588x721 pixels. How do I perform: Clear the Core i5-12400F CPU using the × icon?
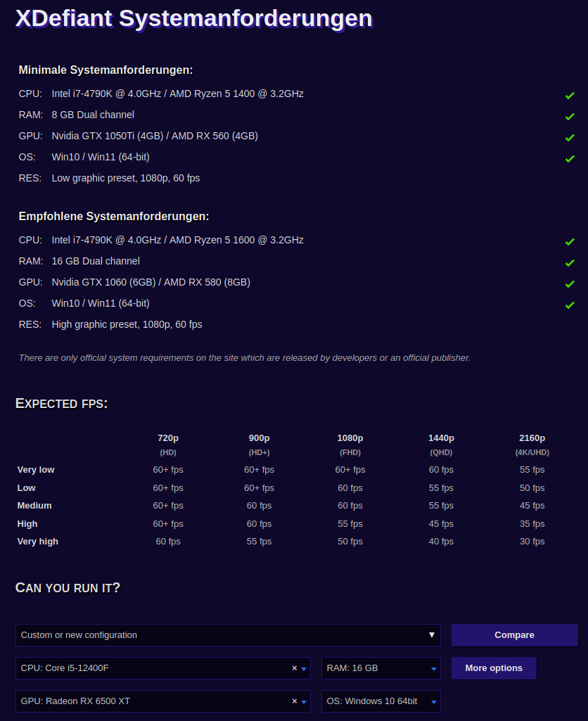294,668
